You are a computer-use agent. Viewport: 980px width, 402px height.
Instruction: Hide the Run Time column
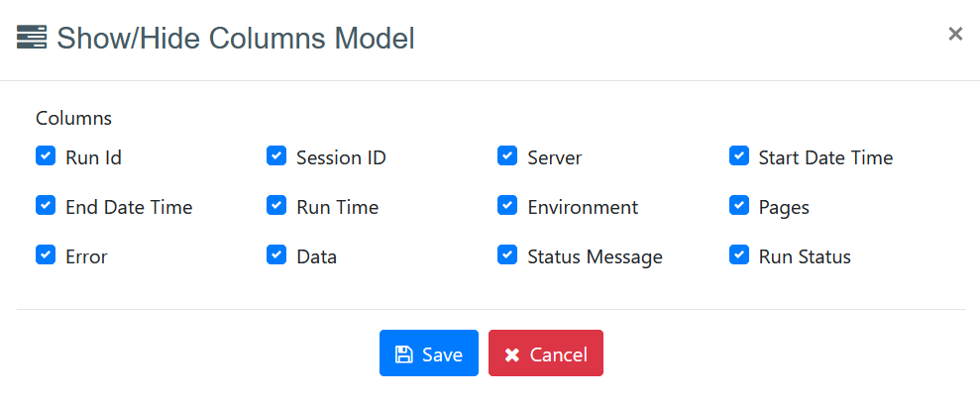coord(276,206)
